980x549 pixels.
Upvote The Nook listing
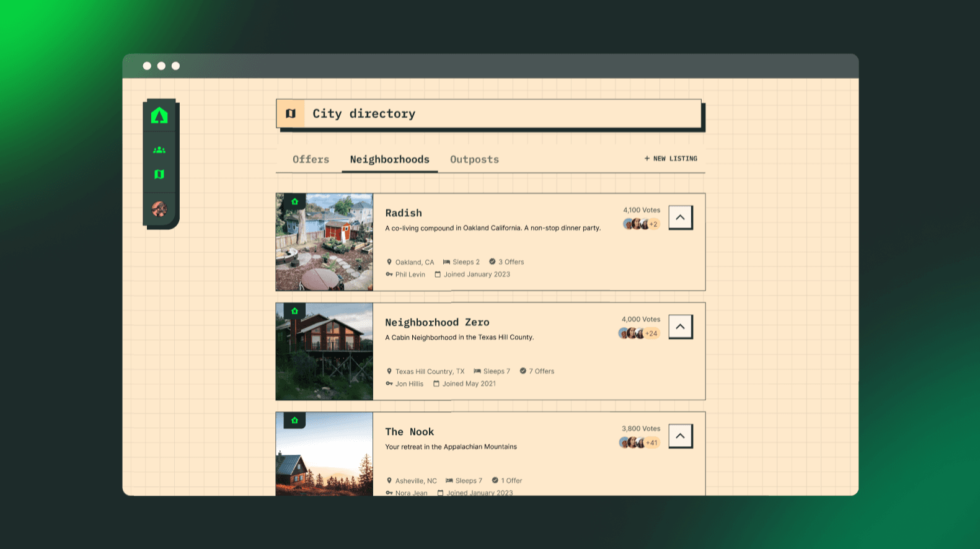click(680, 436)
